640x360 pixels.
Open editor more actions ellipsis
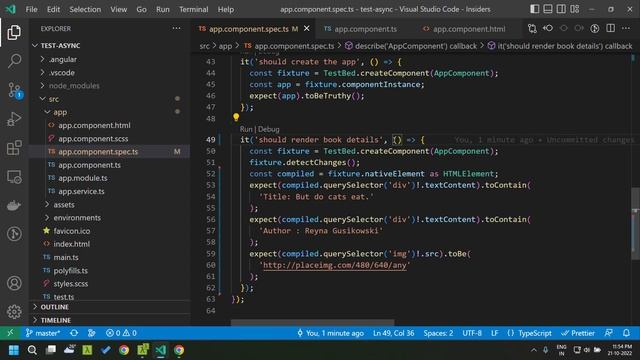point(626,28)
